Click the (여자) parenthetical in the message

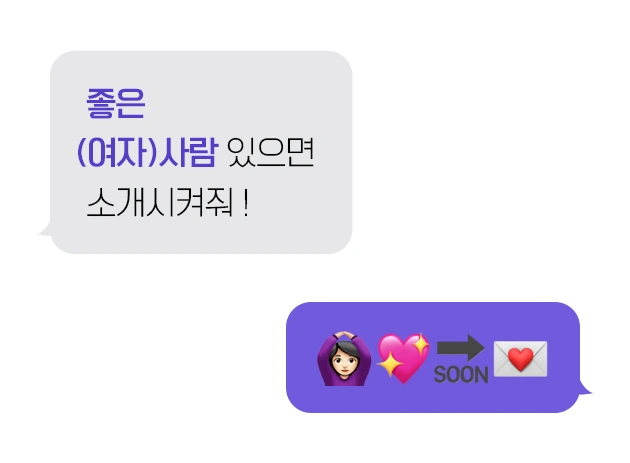[117, 152]
